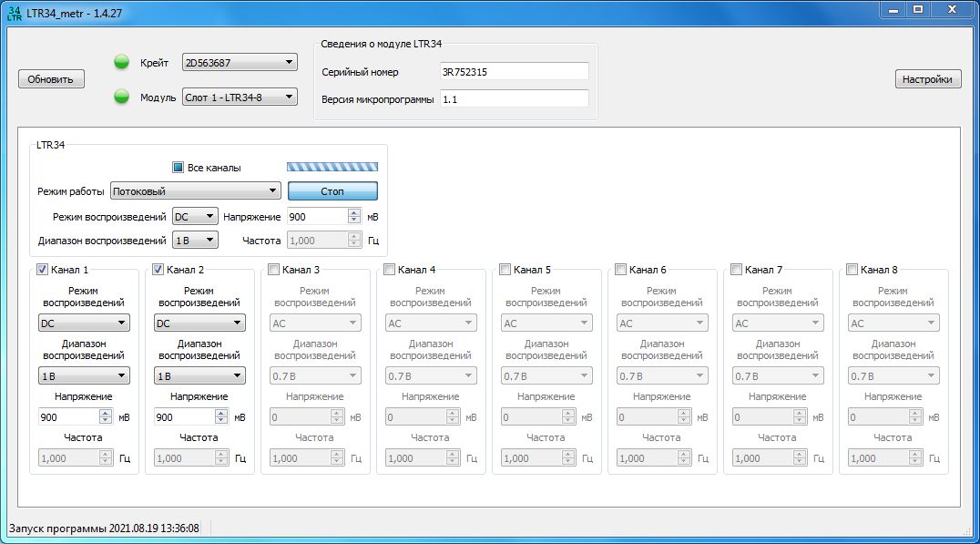Close the LTR34_metr window
This screenshot has height=544, width=980.
click(952, 9)
